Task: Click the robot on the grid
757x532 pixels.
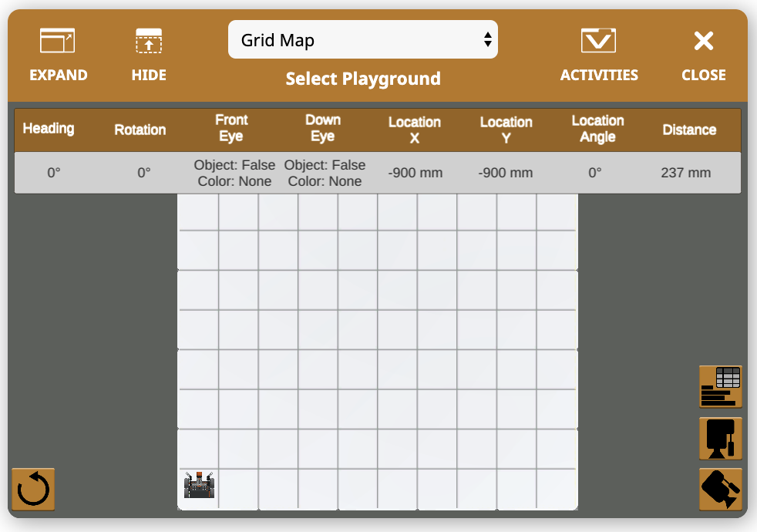Action: tap(199, 485)
